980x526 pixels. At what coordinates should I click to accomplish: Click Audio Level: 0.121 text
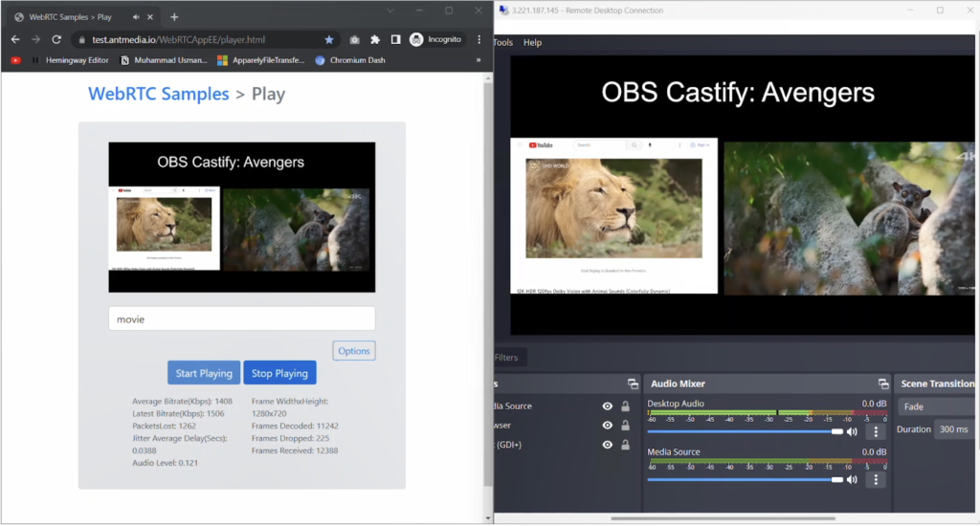click(x=165, y=463)
